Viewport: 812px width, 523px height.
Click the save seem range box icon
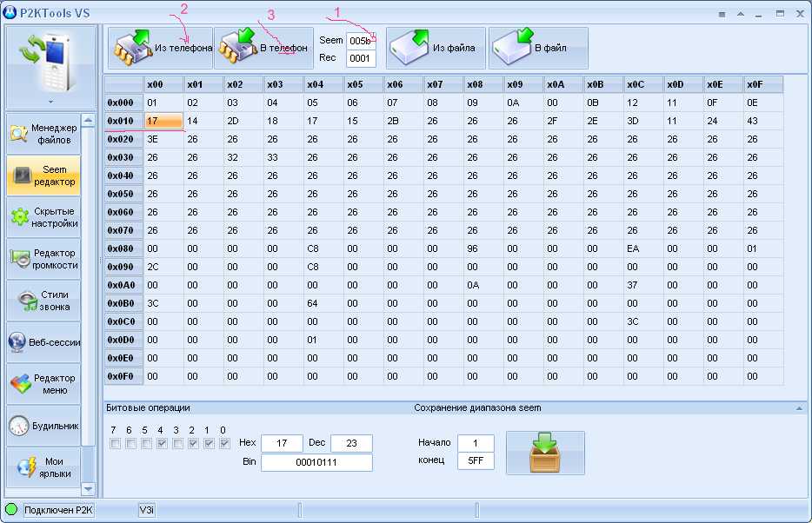545,453
